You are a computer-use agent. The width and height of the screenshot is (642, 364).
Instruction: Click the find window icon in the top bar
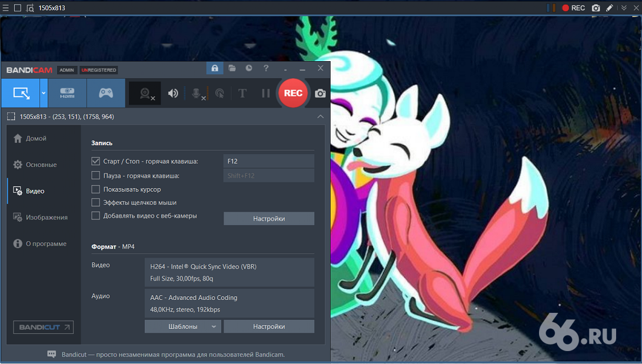(x=30, y=8)
